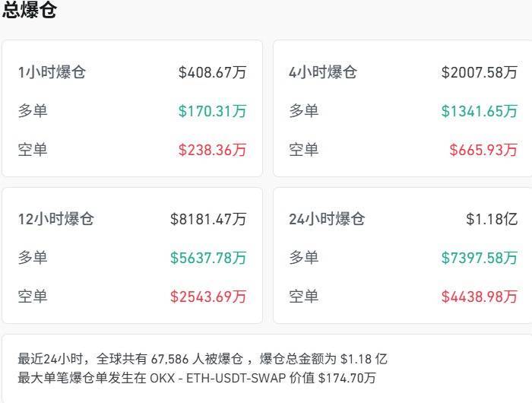
Task: Open the 4小时爆仓 card title
Action: tap(323, 72)
